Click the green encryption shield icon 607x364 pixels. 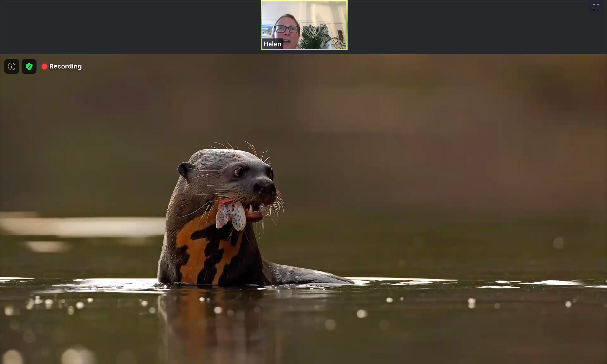(29, 66)
